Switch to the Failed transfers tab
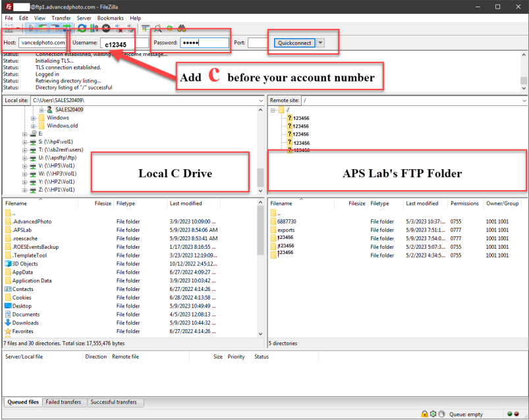Viewport: 529px width, 420px height. [63, 402]
